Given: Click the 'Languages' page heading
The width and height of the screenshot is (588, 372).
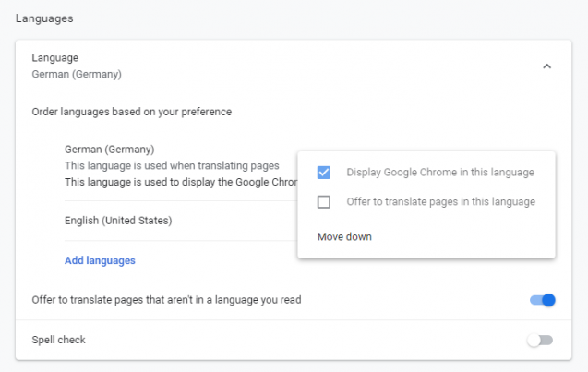Looking at the screenshot, I should (x=44, y=18).
